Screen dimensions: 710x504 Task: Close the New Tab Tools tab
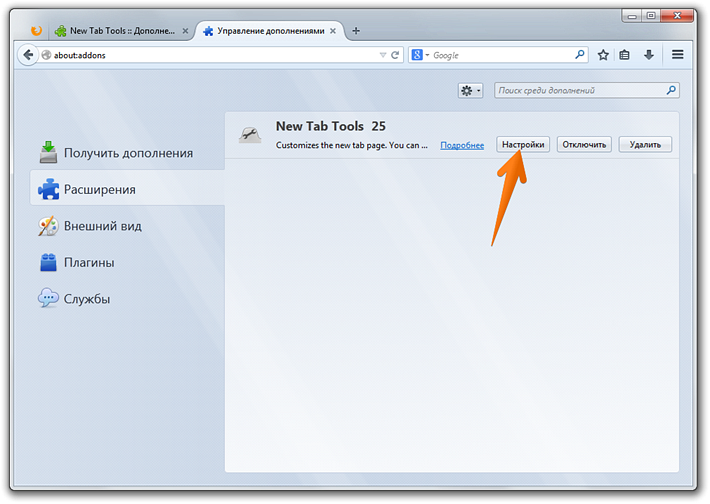(x=185, y=31)
